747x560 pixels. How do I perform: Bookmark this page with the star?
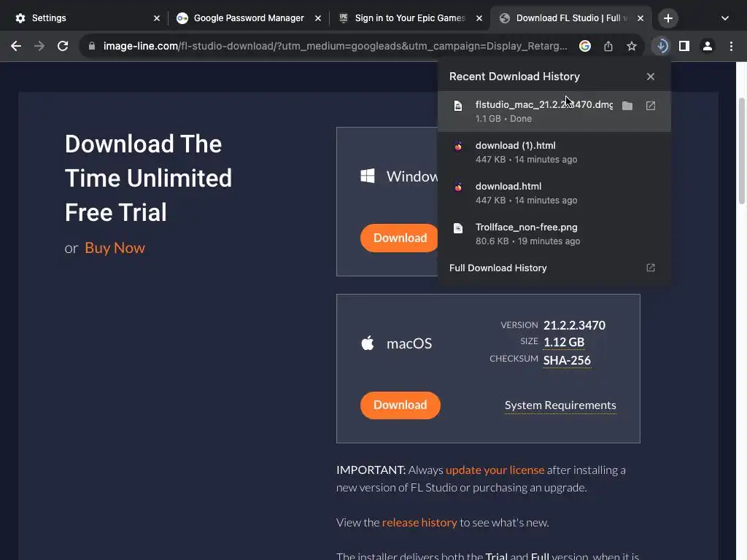pyautogui.click(x=632, y=46)
